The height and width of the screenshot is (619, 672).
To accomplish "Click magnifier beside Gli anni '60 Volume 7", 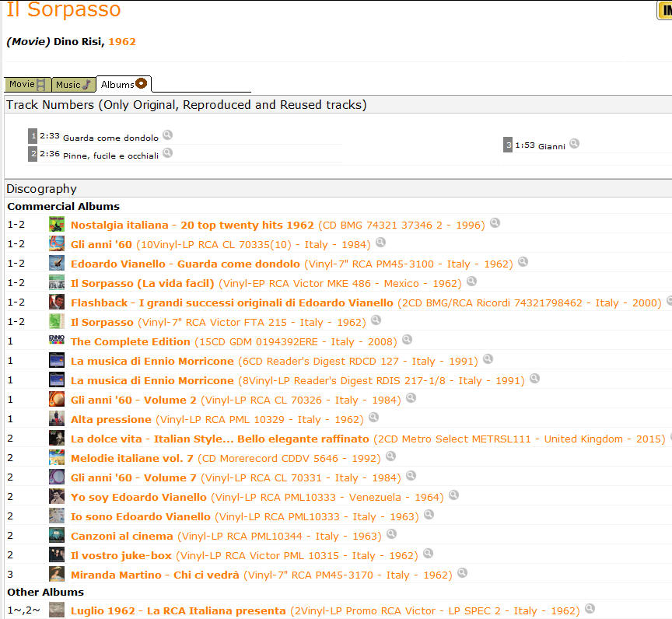I will click(x=411, y=475).
